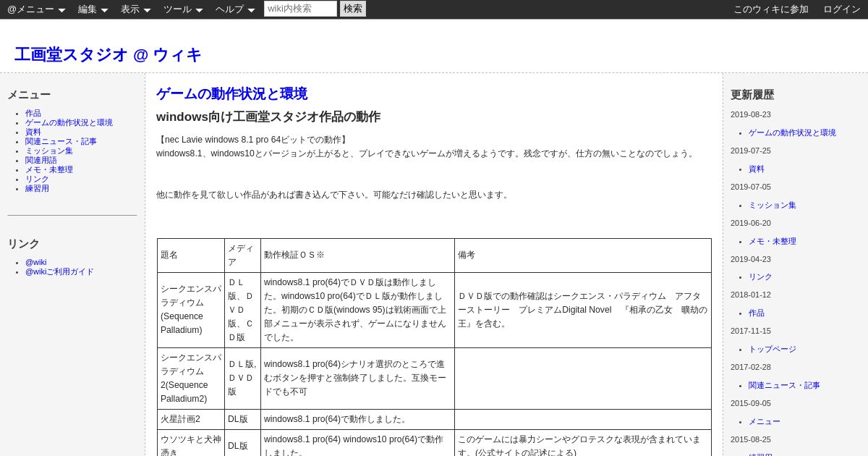Open the ツール dropdown menu
868x456 pixels.
(x=183, y=9)
